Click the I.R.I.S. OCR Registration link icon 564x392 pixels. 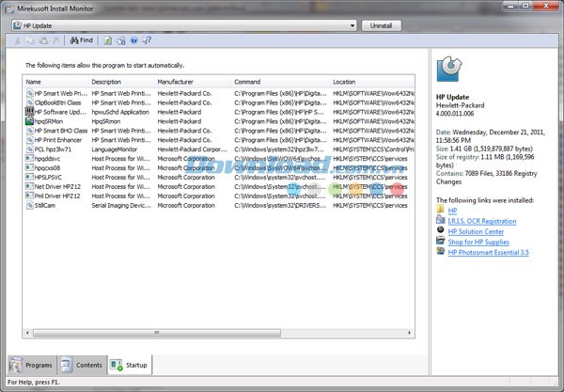(x=440, y=219)
